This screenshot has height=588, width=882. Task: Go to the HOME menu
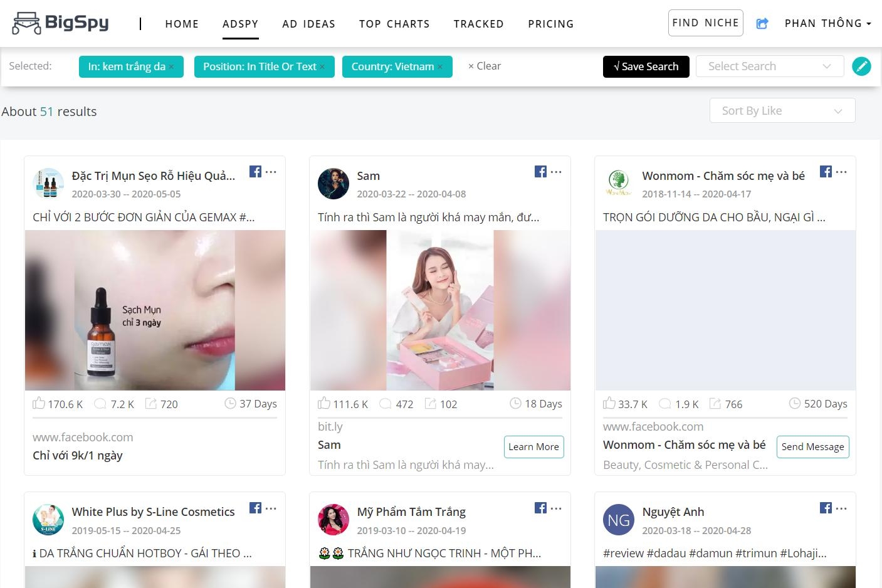(182, 24)
